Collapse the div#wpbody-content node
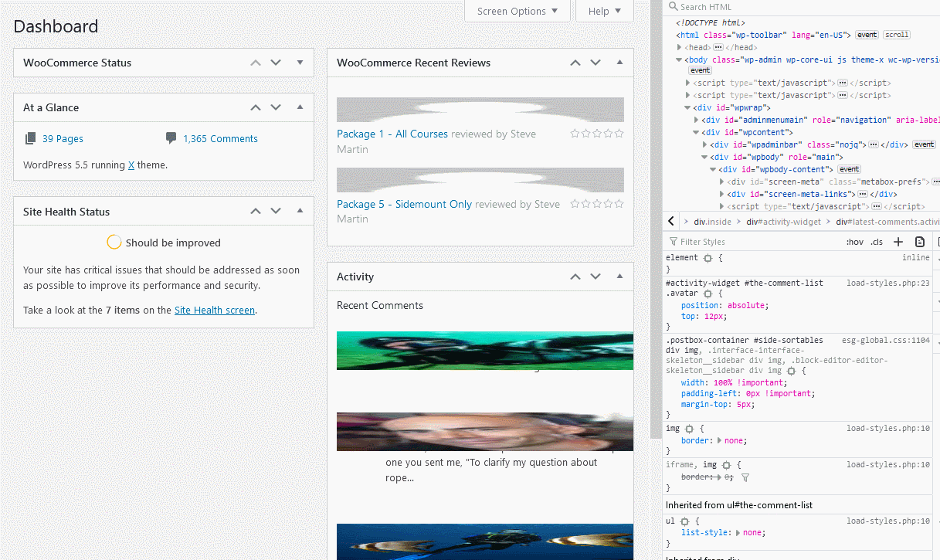The width and height of the screenshot is (940, 560). [713, 169]
